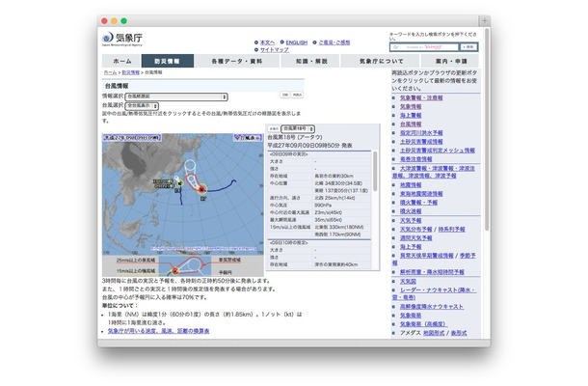This screenshot has width=588, height=386.
Task: Open the 気象庁について navigation tab
Action: click(381, 61)
